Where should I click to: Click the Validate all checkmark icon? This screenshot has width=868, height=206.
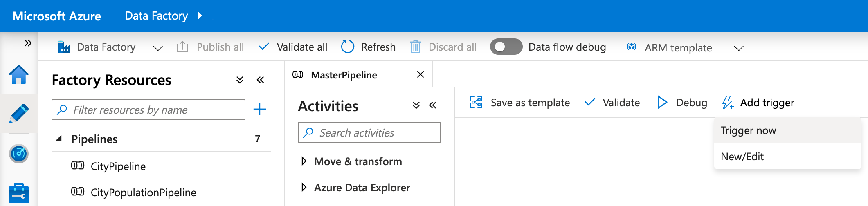[x=264, y=46]
